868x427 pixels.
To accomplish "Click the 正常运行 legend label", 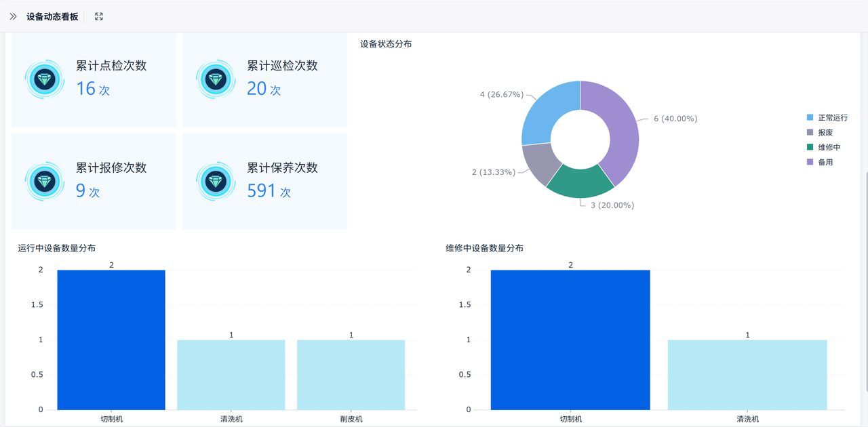I will (833, 118).
